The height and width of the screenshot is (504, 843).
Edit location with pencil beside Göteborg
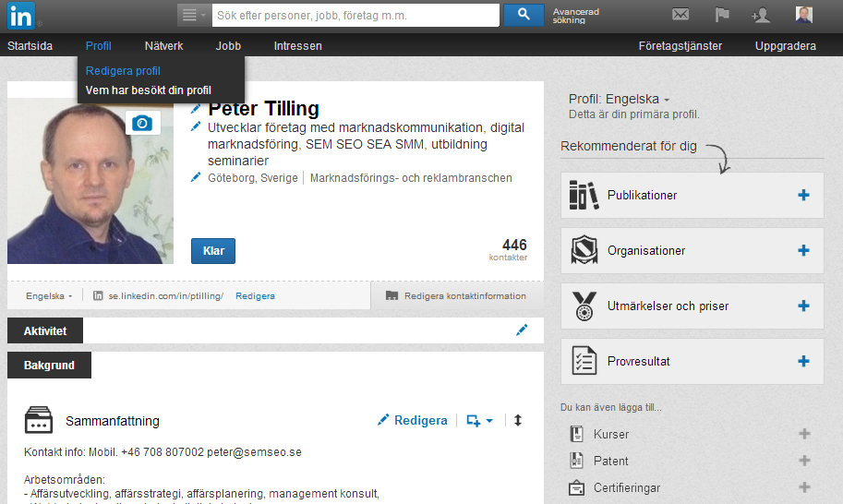pyautogui.click(x=196, y=177)
